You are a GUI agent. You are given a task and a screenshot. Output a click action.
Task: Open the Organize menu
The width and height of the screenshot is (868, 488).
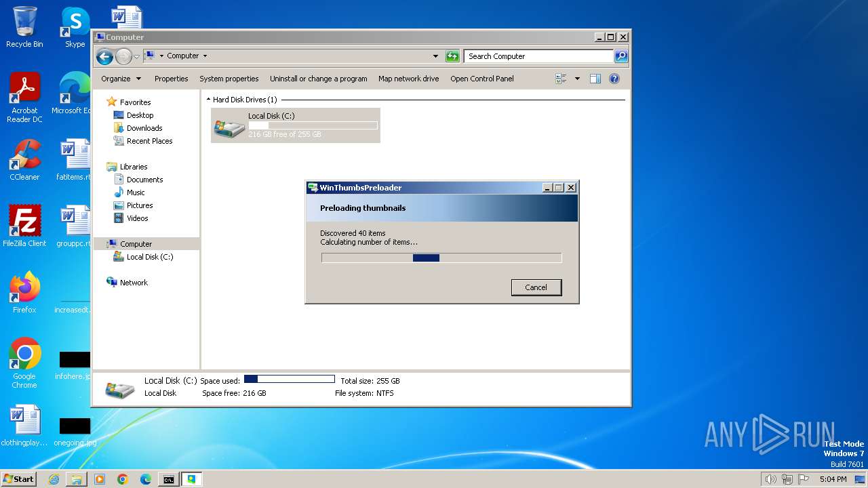[121, 79]
